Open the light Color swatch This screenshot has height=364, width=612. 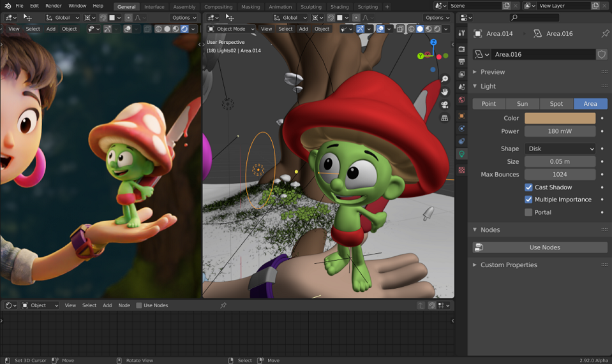(560, 118)
